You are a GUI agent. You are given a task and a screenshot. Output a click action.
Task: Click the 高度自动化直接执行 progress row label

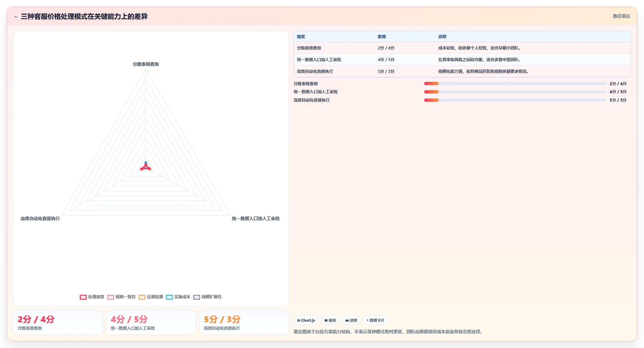pos(312,100)
